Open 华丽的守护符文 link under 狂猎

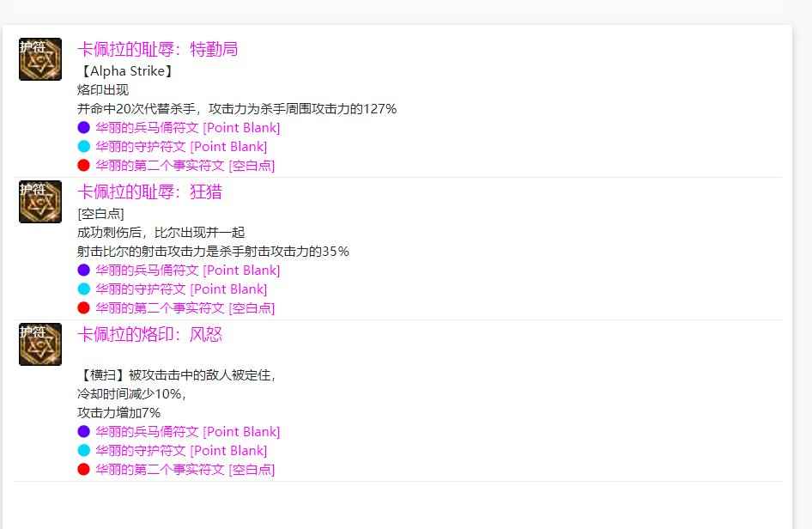(x=181, y=289)
